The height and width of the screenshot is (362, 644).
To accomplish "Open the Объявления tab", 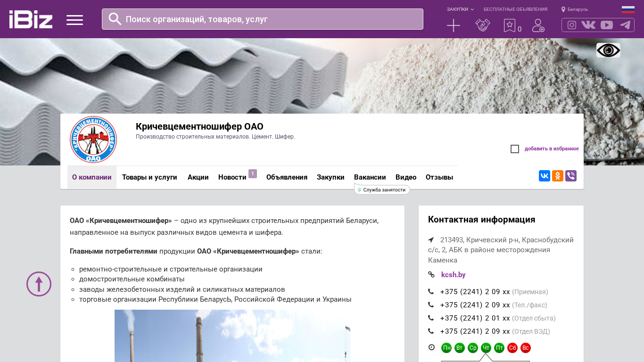I will 287,177.
